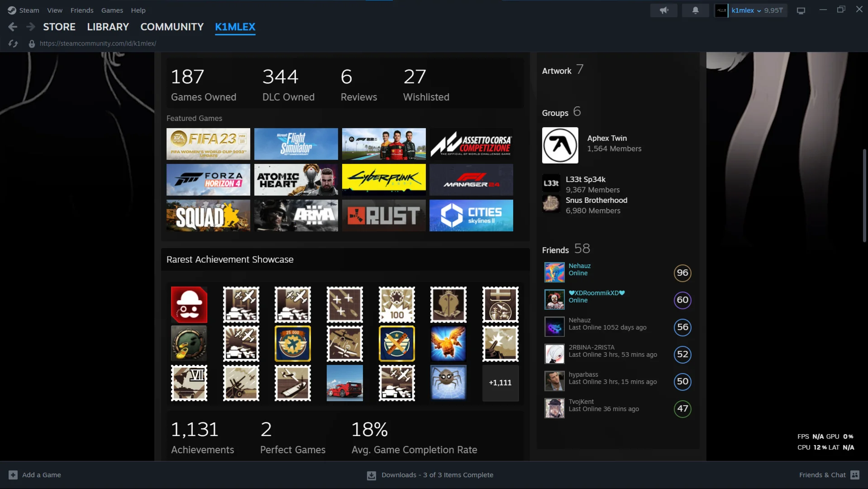Click the Add a Game plus icon
This screenshot has height=489, width=868.
point(13,475)
